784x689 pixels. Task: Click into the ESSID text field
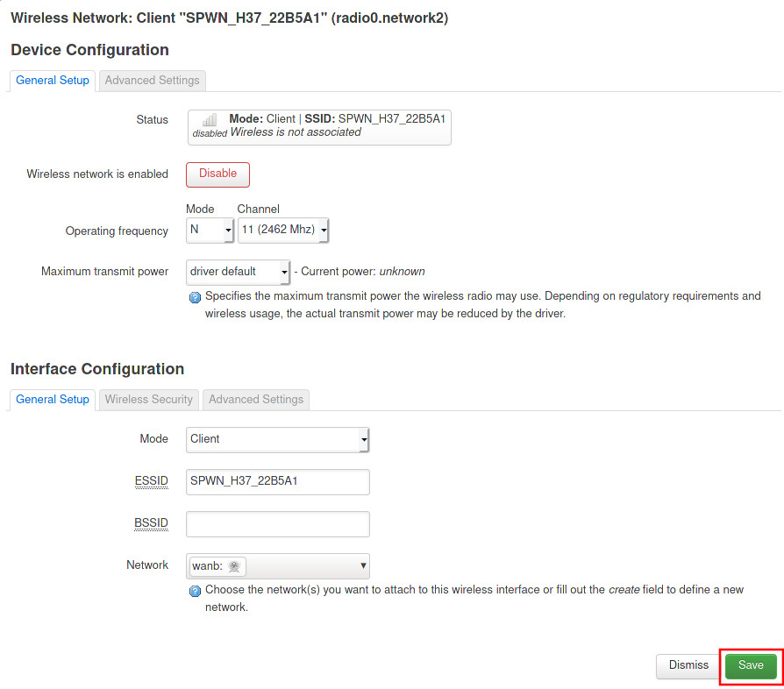coord(278,481)
